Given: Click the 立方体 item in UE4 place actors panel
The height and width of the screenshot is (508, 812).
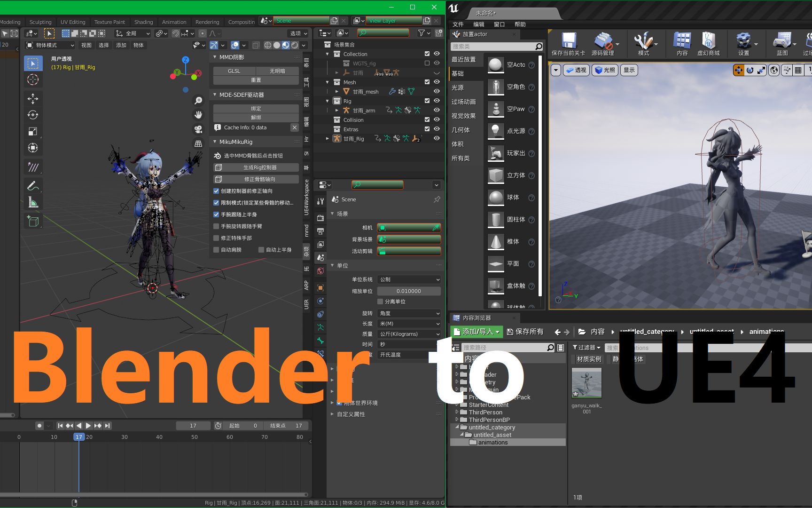Looking at the screenshot, I should click(495, 175).
